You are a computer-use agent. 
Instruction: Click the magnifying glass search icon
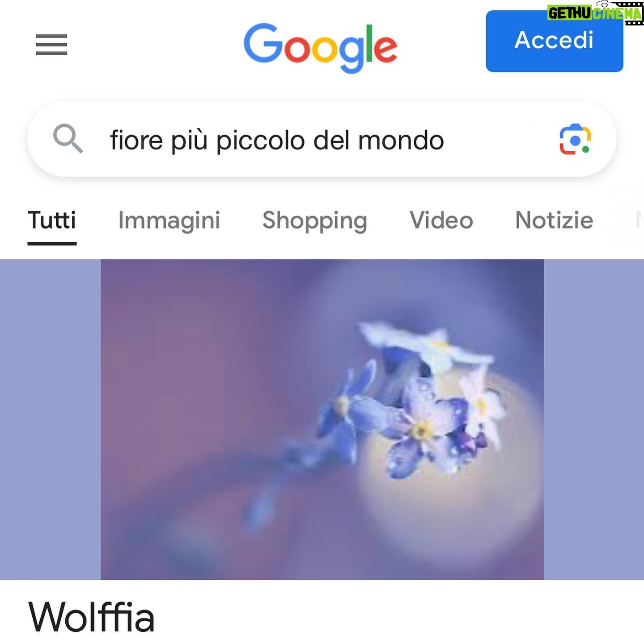tap(68, 139)
